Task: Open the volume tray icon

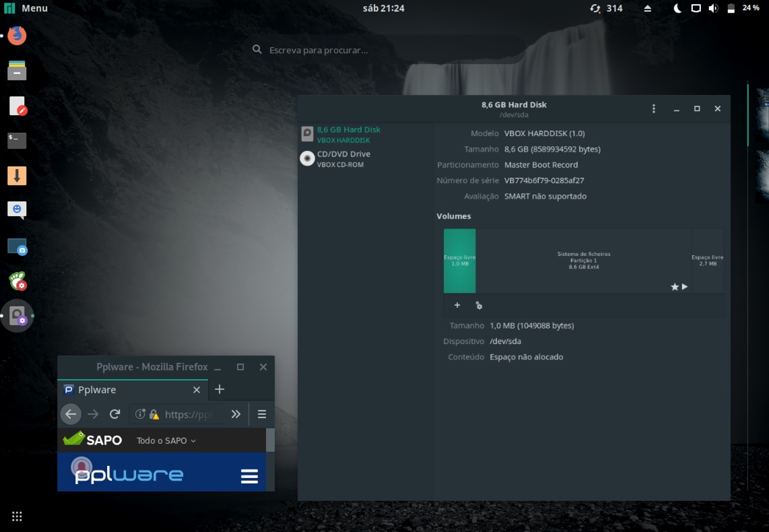Action: (x=713, y=8)
